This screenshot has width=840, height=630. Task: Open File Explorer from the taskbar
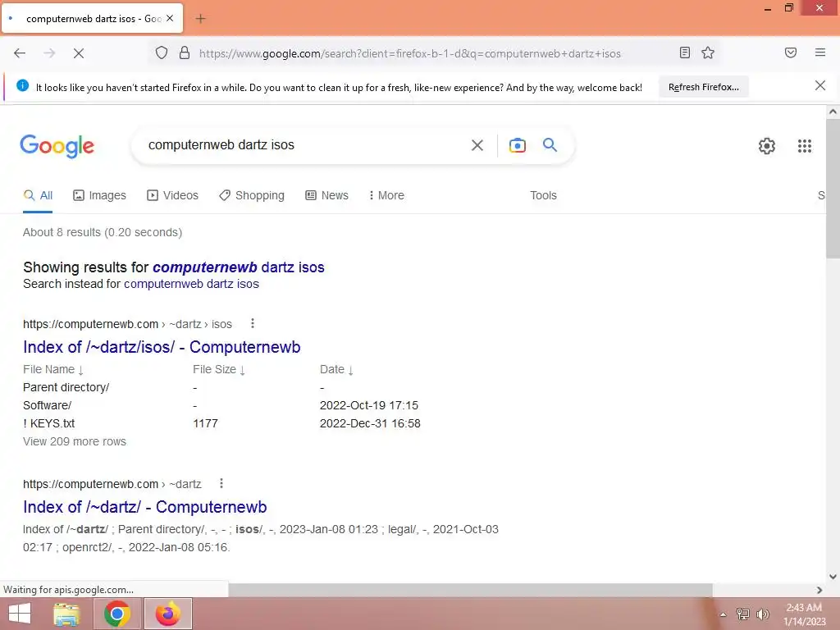click(x=67, y=614)
